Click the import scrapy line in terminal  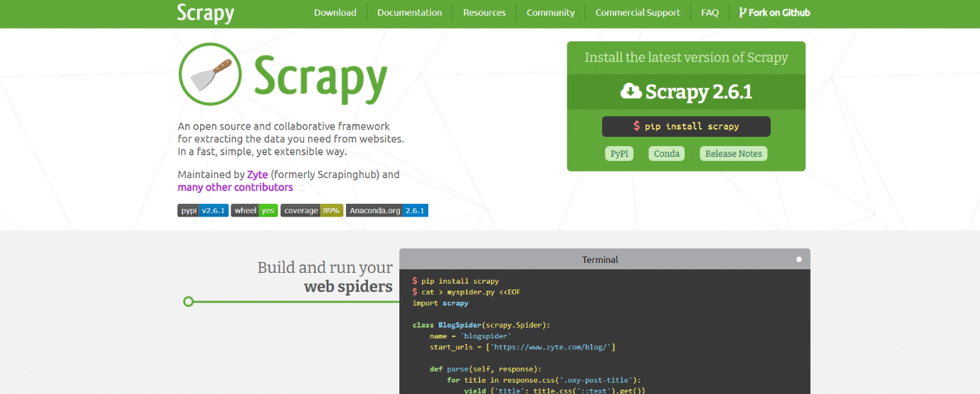pos(441,303)
